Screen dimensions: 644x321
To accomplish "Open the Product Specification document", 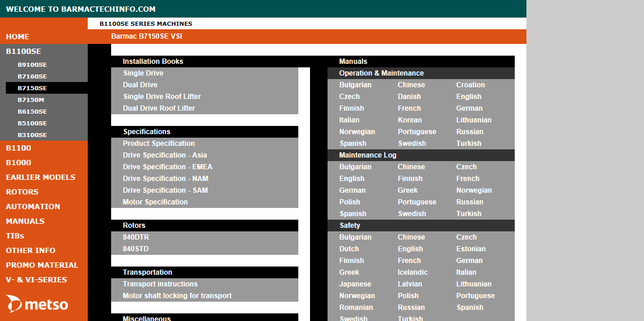I will 159,144.
